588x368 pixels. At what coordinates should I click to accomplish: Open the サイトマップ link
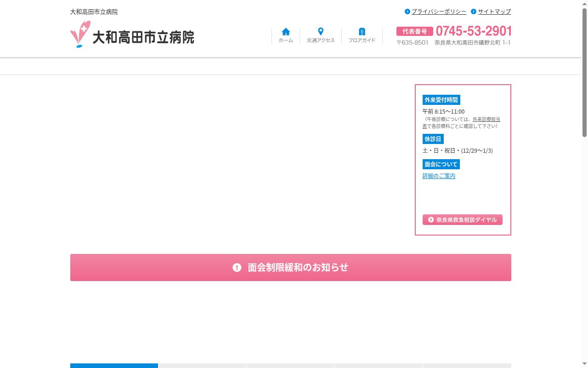[494, 11]
